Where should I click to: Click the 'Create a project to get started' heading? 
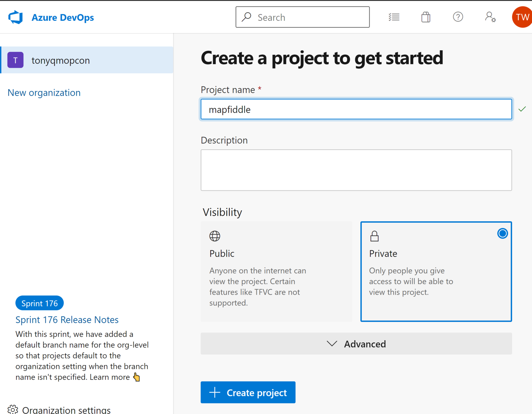322,58
